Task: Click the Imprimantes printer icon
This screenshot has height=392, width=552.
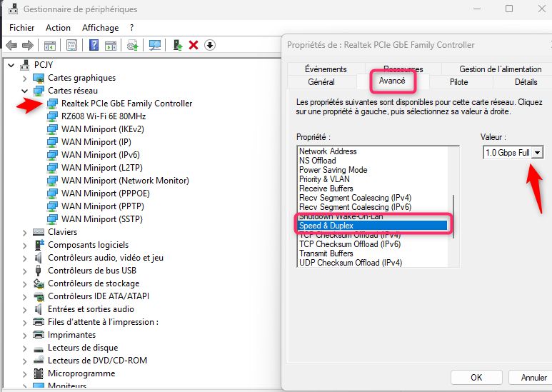Action: (39, 335)
